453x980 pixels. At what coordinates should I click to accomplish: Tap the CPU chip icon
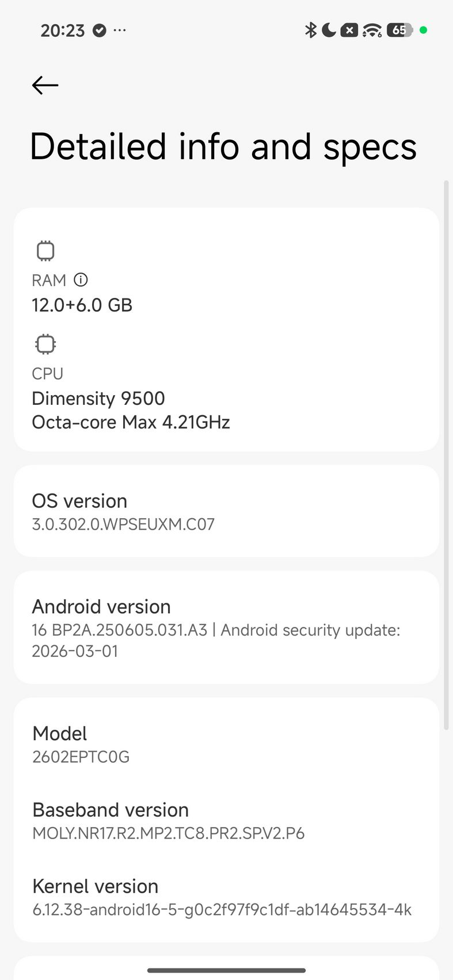click(x=45, y=344)
